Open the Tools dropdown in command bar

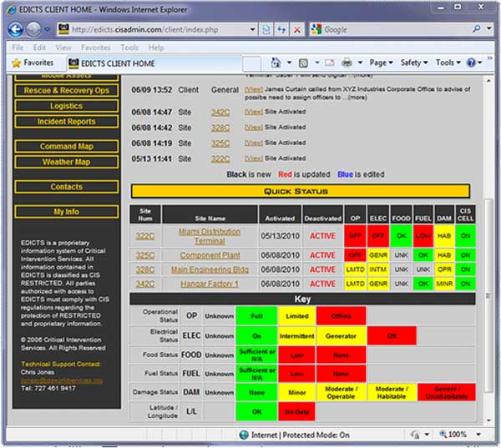[x=448, y=63]
